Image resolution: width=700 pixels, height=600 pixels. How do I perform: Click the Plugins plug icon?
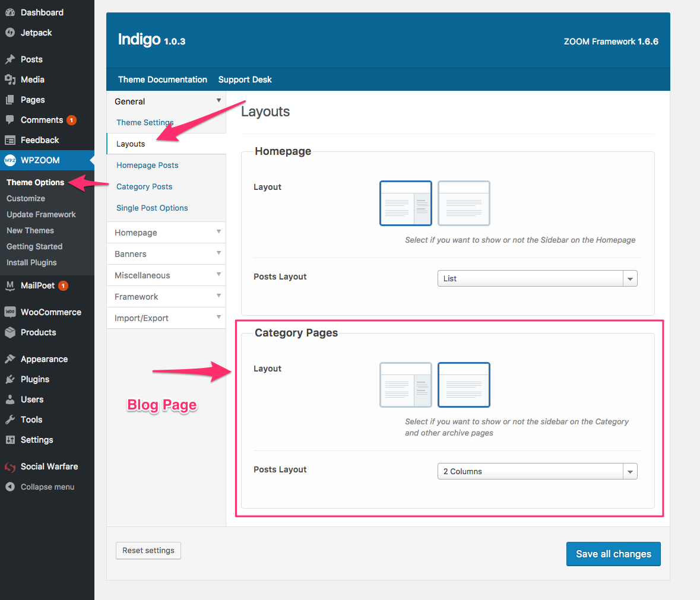10,379
